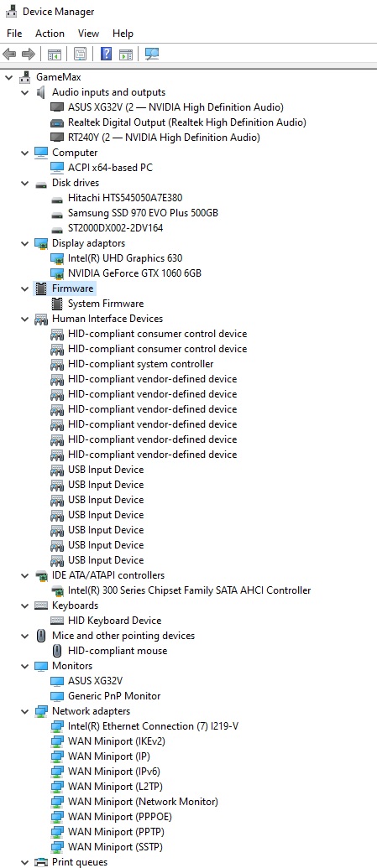Image resolution: width=377 pixels, height=868 pixels.
Task: Open the Help menu
Action: [x=123, y=34]
